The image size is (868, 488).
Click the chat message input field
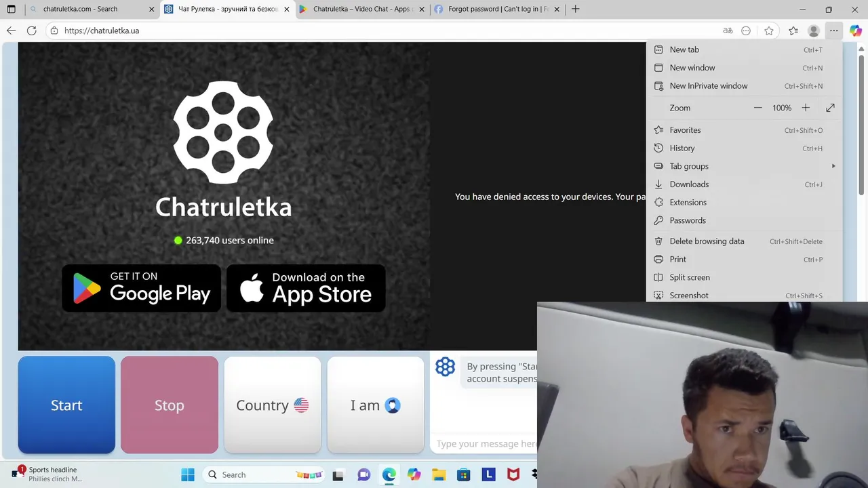click(x=486, y=444)
